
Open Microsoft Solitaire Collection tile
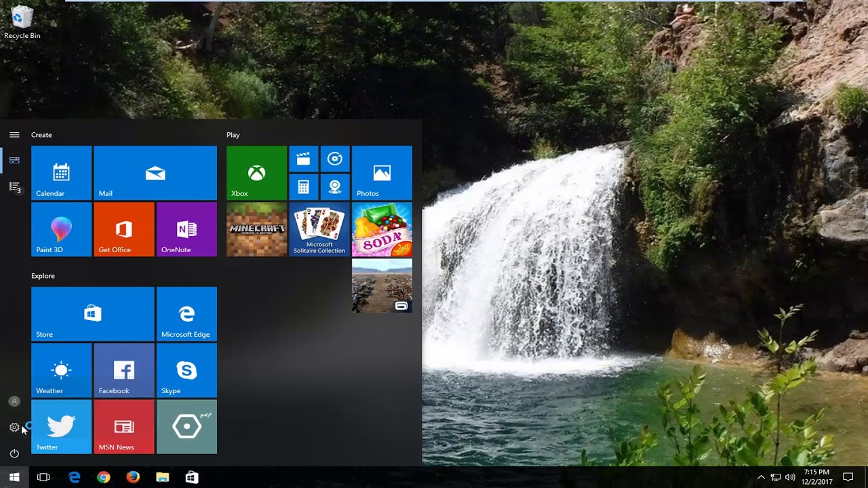(319, 229)
